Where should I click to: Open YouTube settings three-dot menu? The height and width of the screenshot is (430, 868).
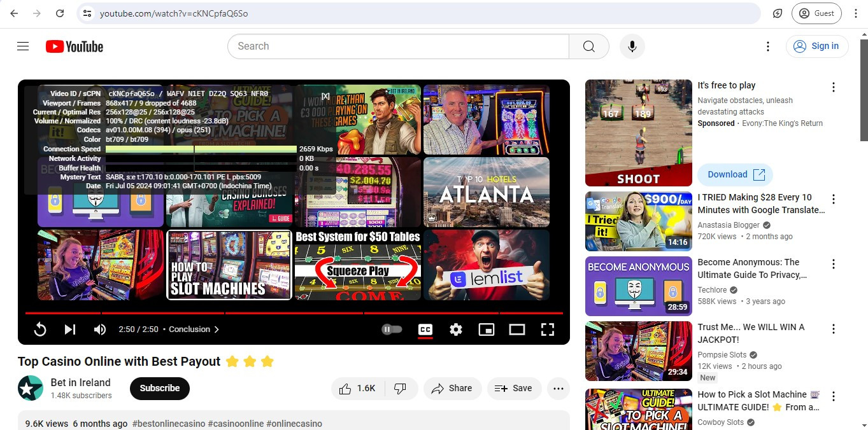pos(768,46)
